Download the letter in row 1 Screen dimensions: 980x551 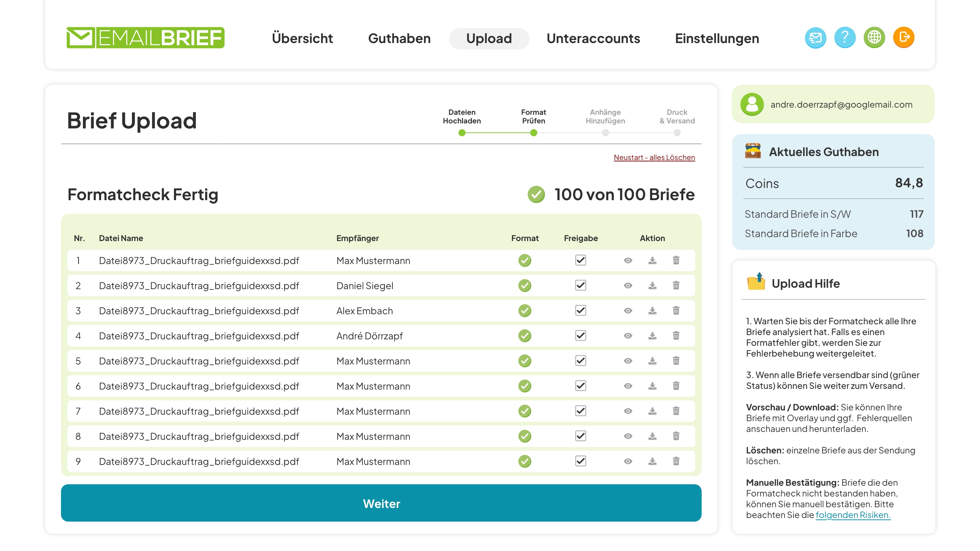(652, 261)
